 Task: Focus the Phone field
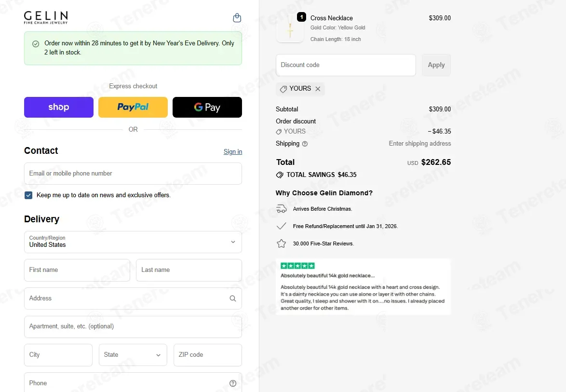click(133, 383)
